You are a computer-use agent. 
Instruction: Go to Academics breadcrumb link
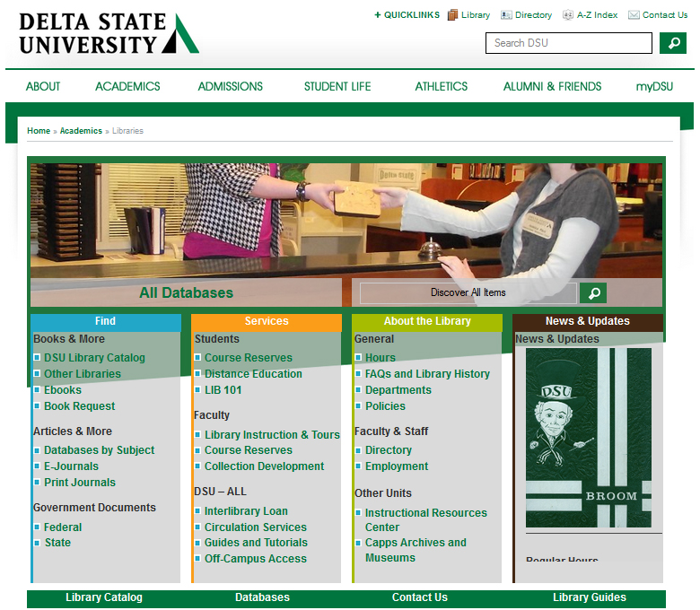81,131
